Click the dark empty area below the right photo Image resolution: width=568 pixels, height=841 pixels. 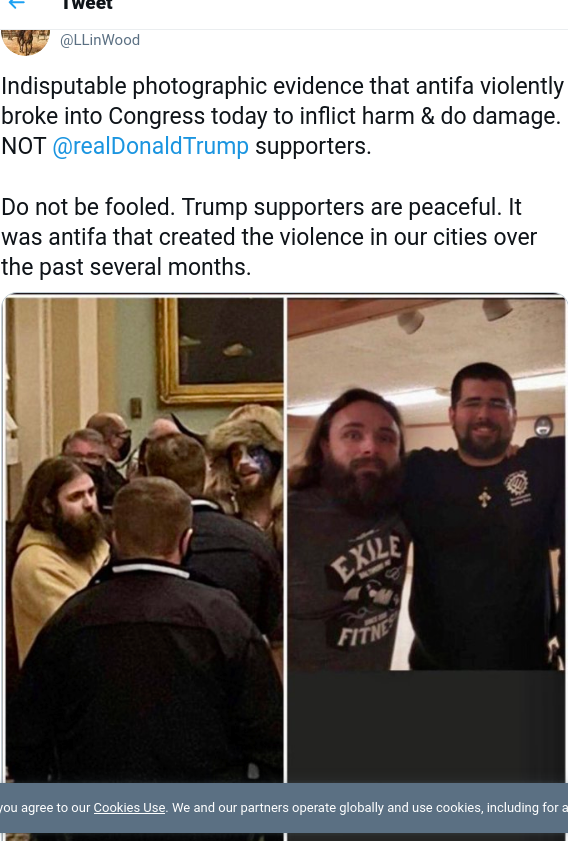(x=426, y=726)
